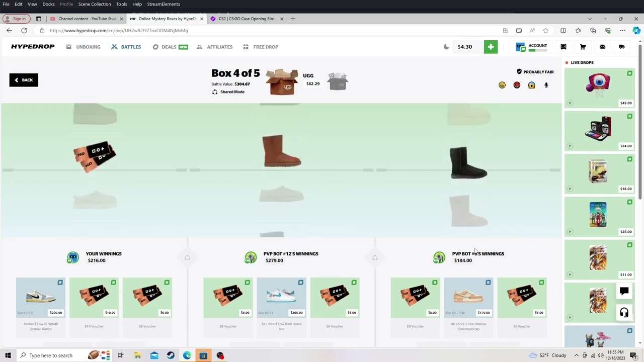Viewport: 644px width, 362px height.
Task: Click the HypeDrop logo
Action: coord(33,47)
